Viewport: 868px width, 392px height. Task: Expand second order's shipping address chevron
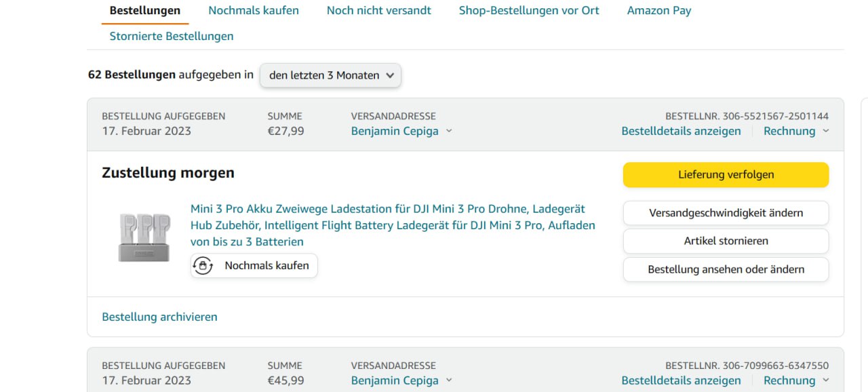pyautogui.click(x=449, y=381)
